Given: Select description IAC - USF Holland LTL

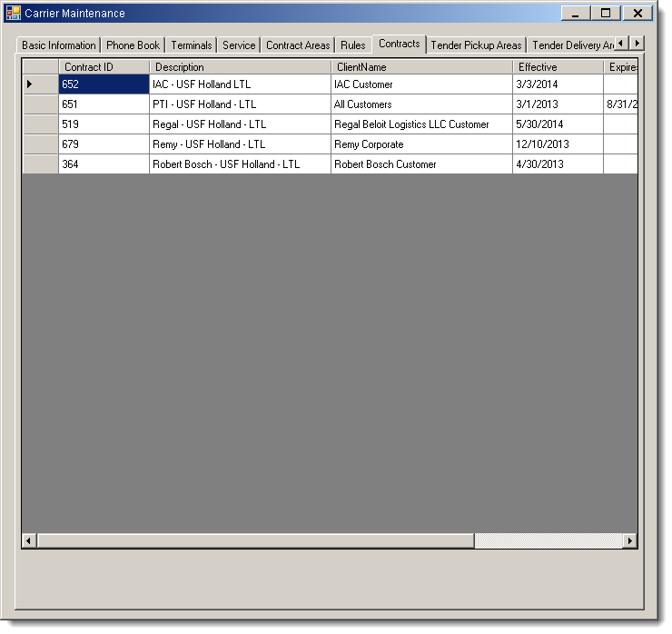Looking at the screenshot, I should click(240, 84).
